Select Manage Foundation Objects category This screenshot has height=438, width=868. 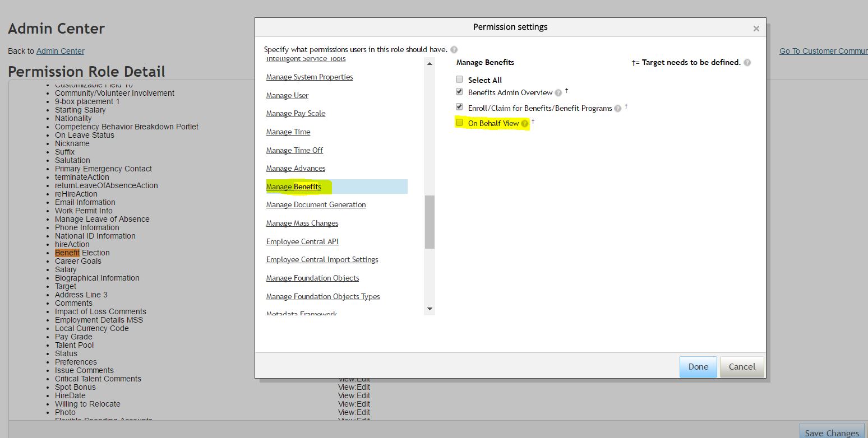click(x=312, y=278)
